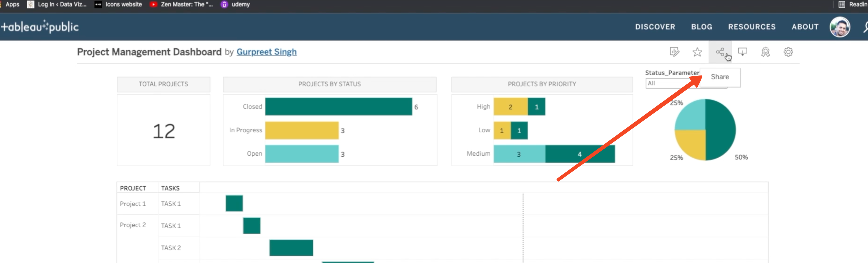Click the PROJECT column header

[133, 188]
